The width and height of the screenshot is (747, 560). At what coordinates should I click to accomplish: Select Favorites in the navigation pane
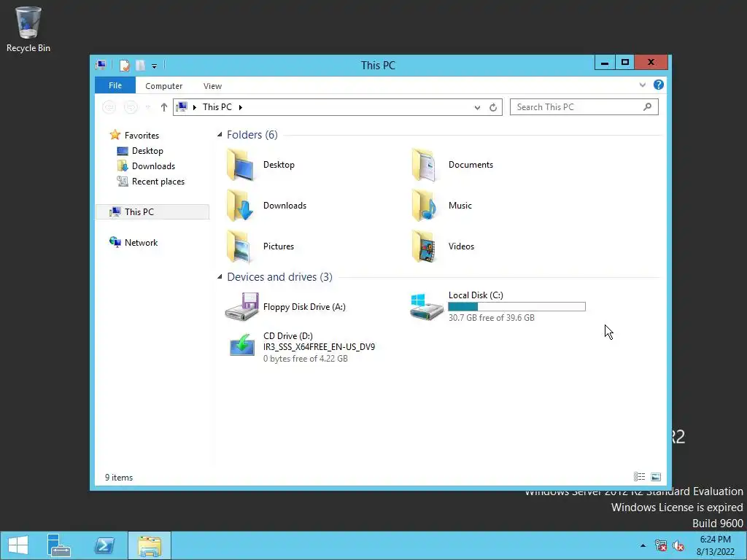(142, 135)
